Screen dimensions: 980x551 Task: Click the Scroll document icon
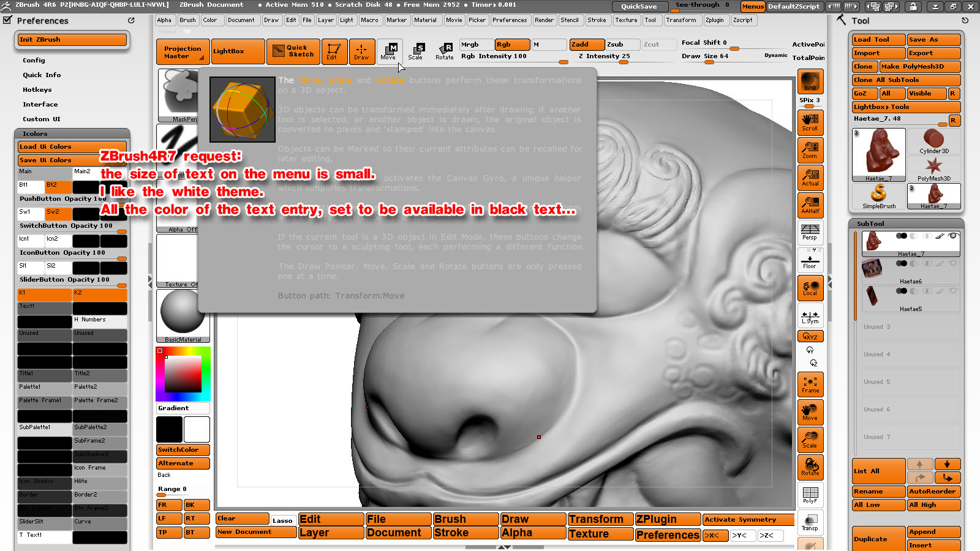pos(810,122)
